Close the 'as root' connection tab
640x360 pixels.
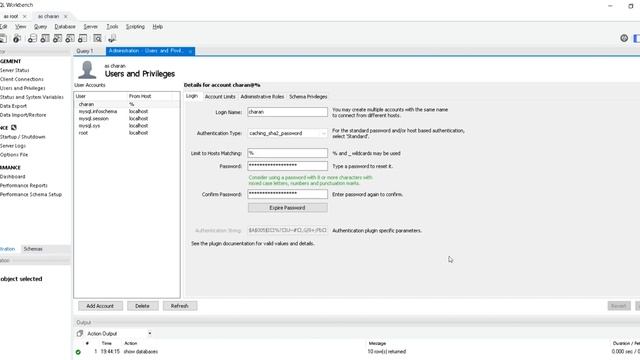(24, 16)
